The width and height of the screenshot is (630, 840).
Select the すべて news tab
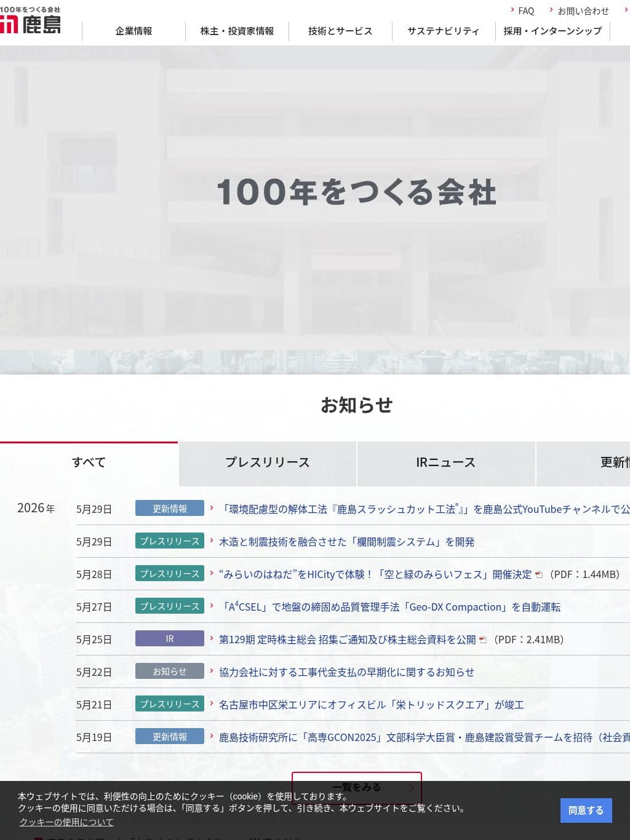[89, 462]
